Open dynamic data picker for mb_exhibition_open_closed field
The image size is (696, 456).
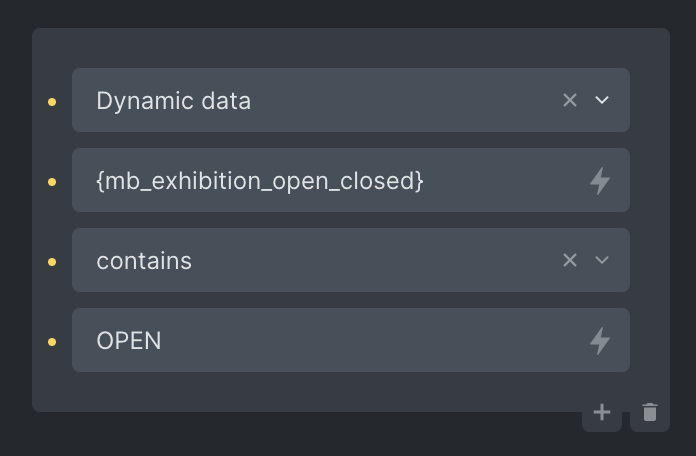click(x=600, y=181)
